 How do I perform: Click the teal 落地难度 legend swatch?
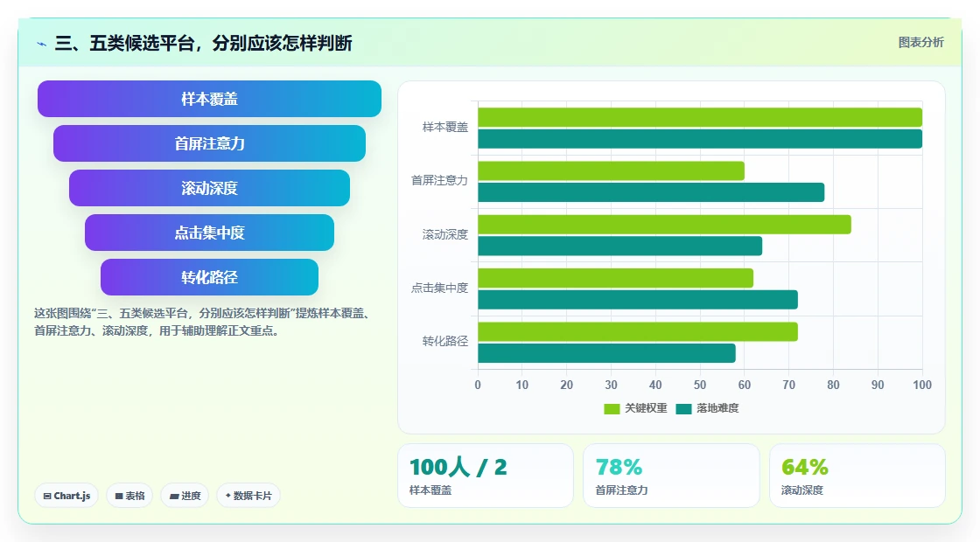(683, 409)
